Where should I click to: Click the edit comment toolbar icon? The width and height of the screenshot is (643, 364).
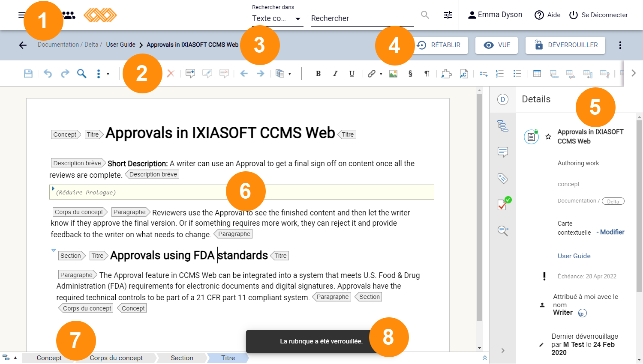207,74
